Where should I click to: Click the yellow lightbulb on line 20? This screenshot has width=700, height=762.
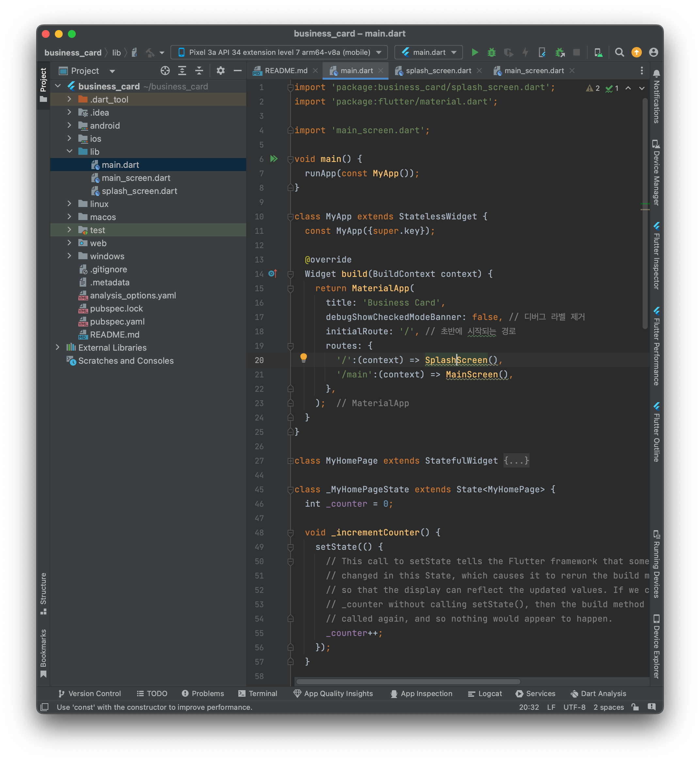click(x=303, y=357)
